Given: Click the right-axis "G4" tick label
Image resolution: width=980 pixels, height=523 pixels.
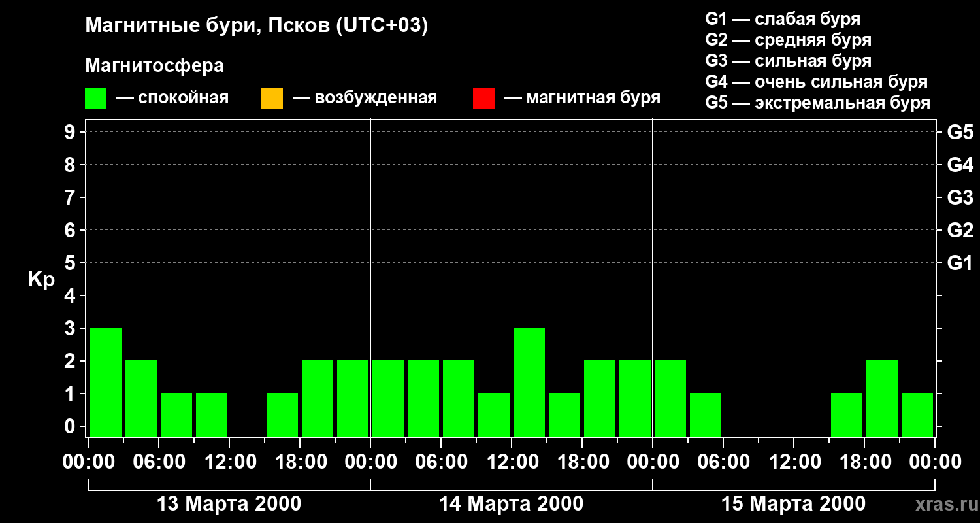Looking at the screenshot, I should point(960,165).
